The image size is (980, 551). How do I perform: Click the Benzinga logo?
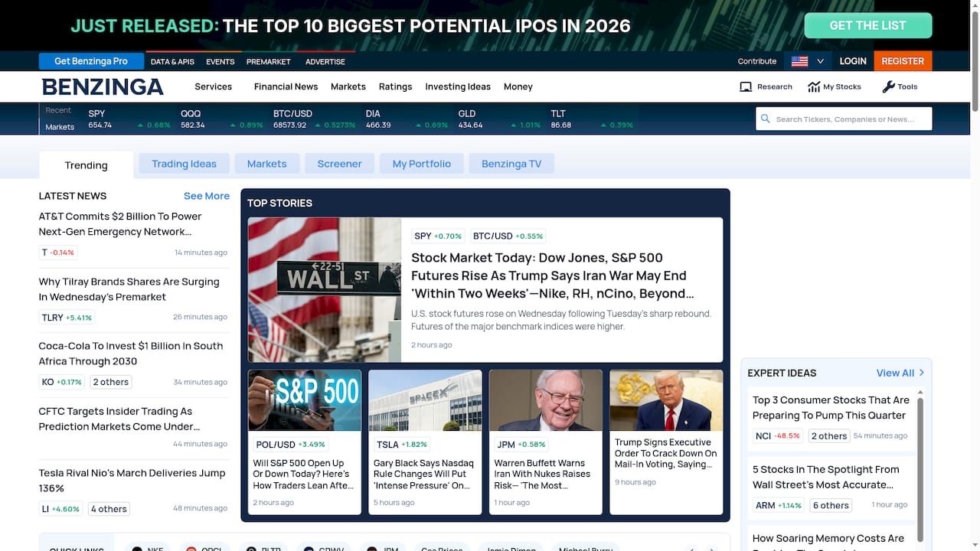pyautogui.click(x=103, y=87)
